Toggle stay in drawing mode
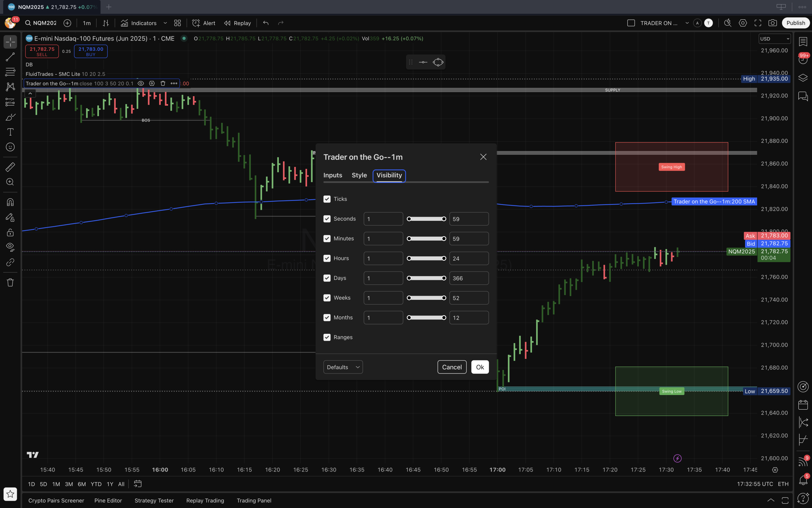Screen dimensions: 812x508 pos(10,217)
